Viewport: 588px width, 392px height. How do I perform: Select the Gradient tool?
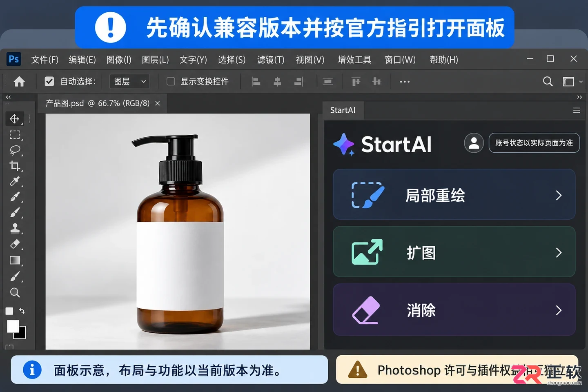15,261
